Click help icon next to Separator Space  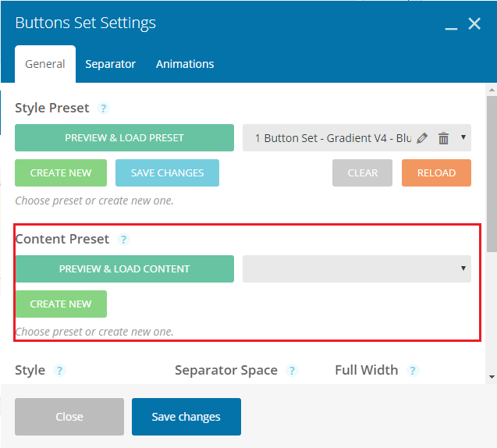click(x=292, y=371)
